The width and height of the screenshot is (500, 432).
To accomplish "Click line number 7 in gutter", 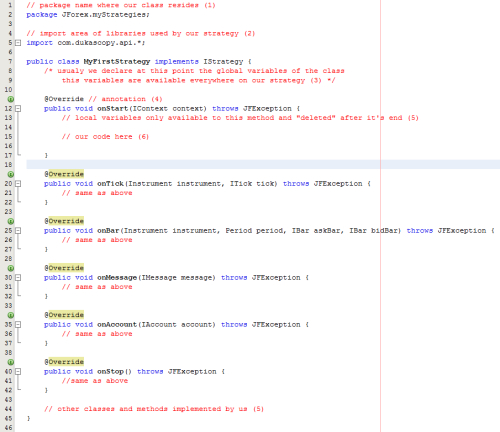I will coord(10,61).
